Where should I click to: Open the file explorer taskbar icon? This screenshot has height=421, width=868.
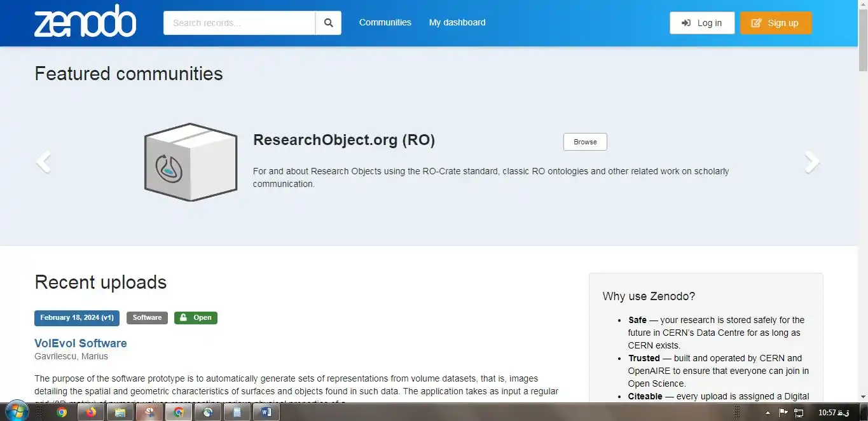[x=120, y=412]
